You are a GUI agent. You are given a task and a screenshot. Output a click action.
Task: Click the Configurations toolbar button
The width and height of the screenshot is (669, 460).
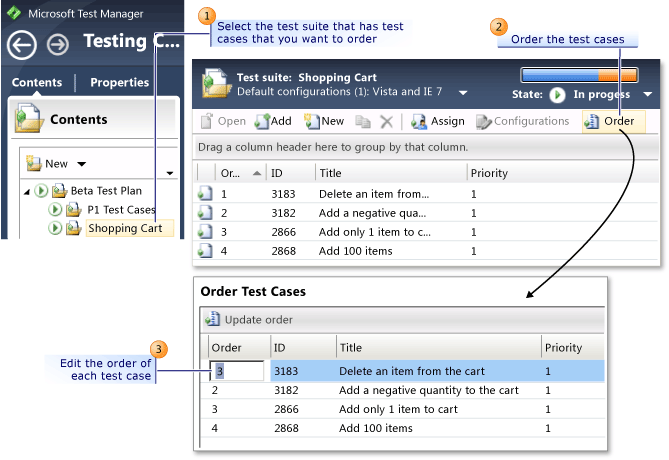pyautogui.click(x=523, y=121)
